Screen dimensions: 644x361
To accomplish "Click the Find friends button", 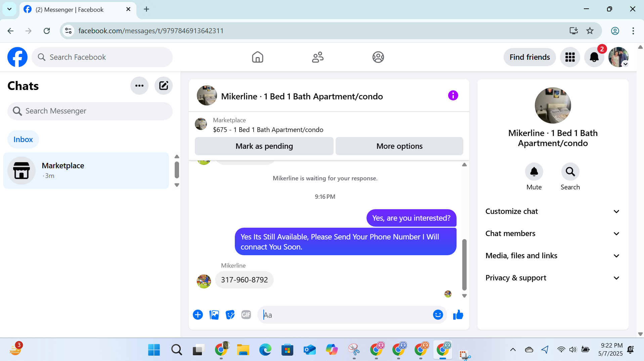I will point(529,57).
